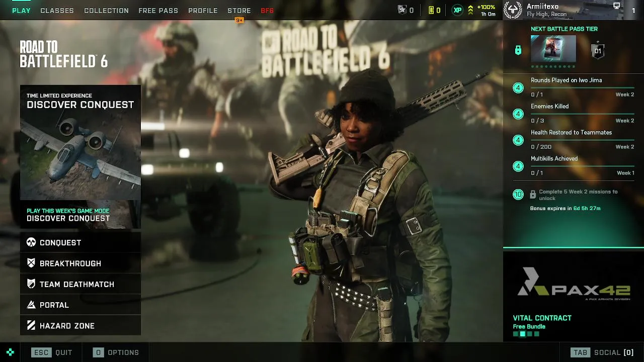Click the green cross icon in bottom-left corner
The height and width of the screenshot is (362, 644).
click(10, 352)
